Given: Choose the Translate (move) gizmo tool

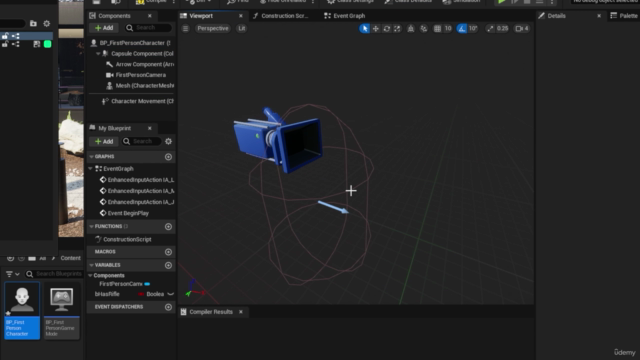Looking at the screenshot, I should tap(376, 29).
